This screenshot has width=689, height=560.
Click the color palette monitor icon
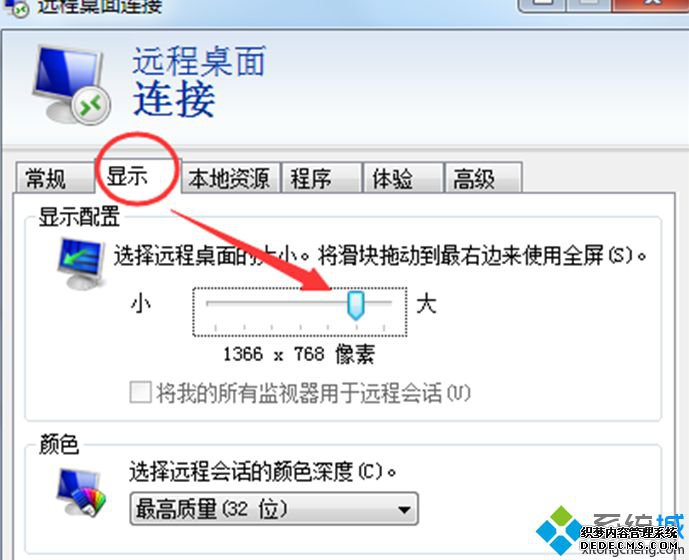coord(82,492)
